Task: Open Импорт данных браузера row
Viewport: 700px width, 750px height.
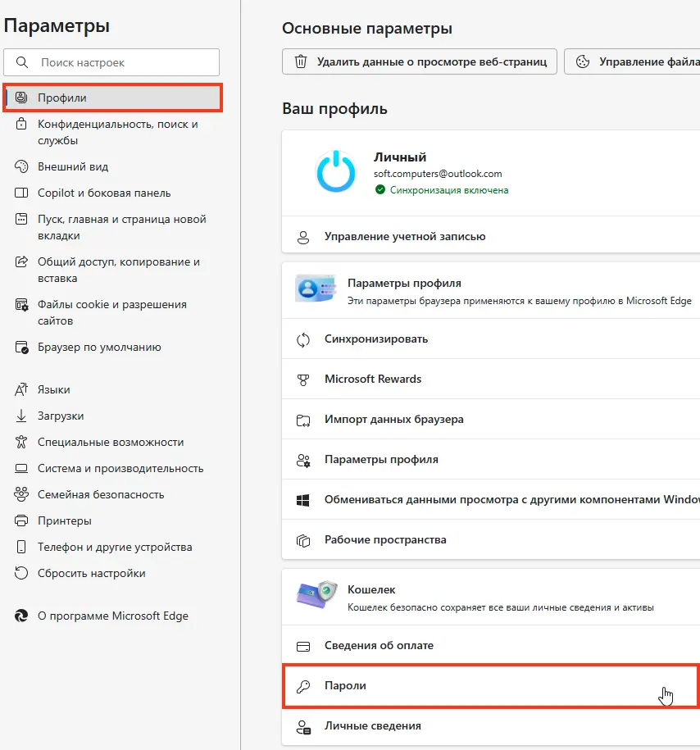Action: (491, 420)
